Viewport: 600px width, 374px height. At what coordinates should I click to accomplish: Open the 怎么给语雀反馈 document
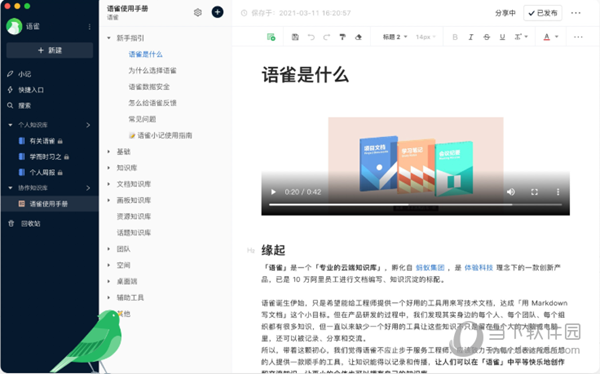152,103
